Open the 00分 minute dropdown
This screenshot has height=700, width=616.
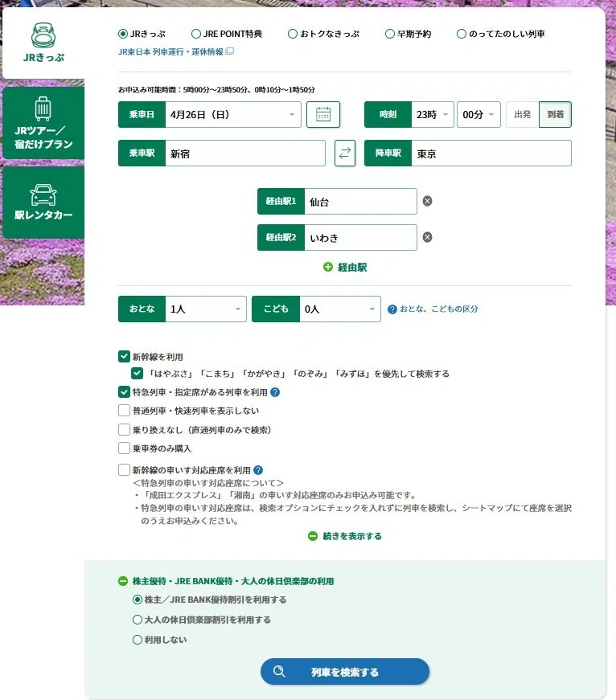click(x=478, y=115)
